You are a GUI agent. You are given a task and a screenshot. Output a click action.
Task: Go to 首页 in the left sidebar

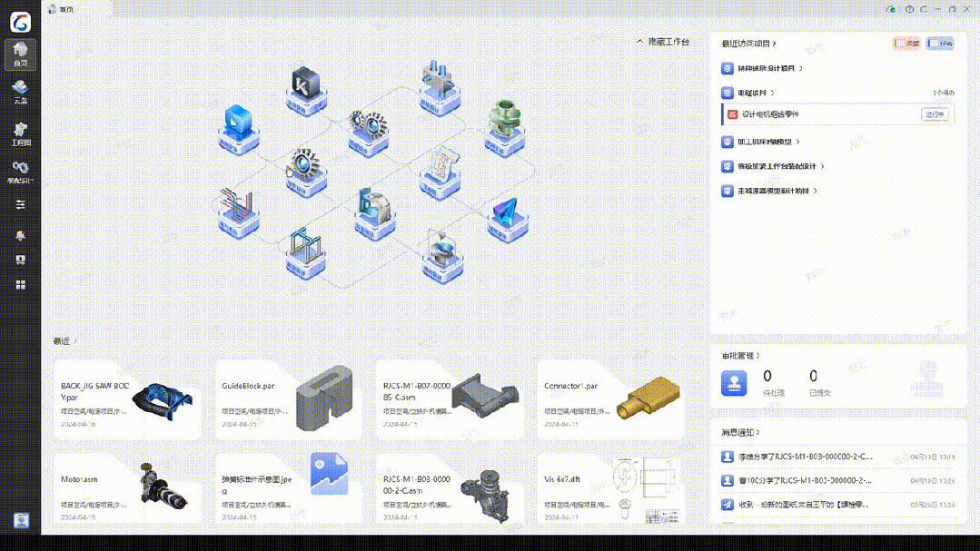pyautogui.click(x=20, y=54)
